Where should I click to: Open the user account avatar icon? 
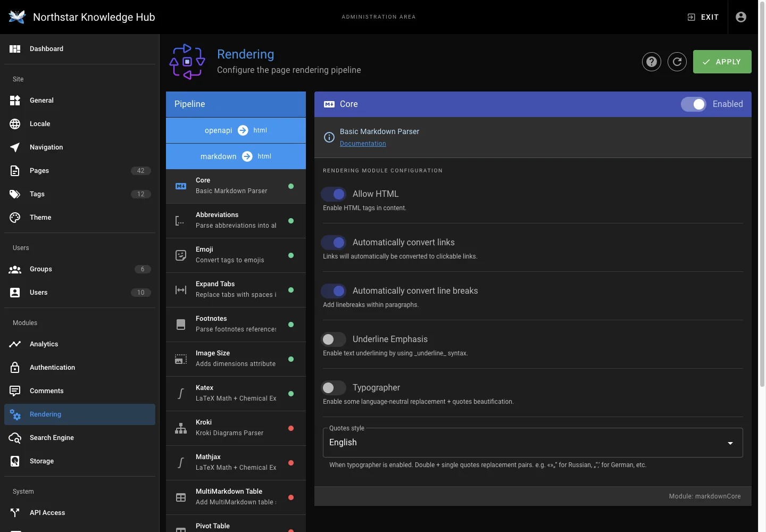[x=741, y=17]
